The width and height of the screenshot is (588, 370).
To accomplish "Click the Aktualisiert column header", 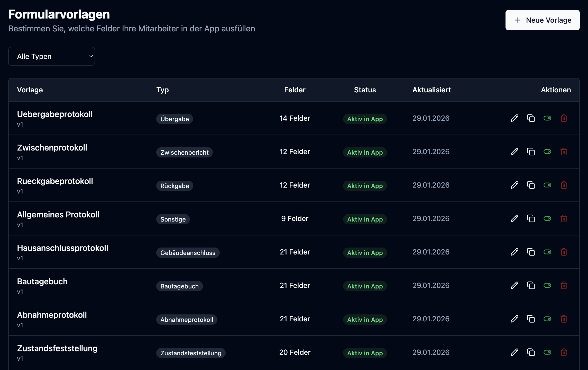I will pos(431,90).
